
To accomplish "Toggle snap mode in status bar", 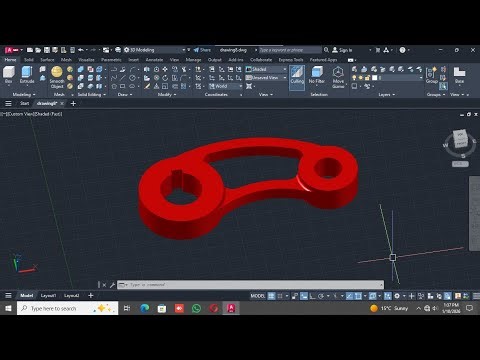I will click(280, 296).
